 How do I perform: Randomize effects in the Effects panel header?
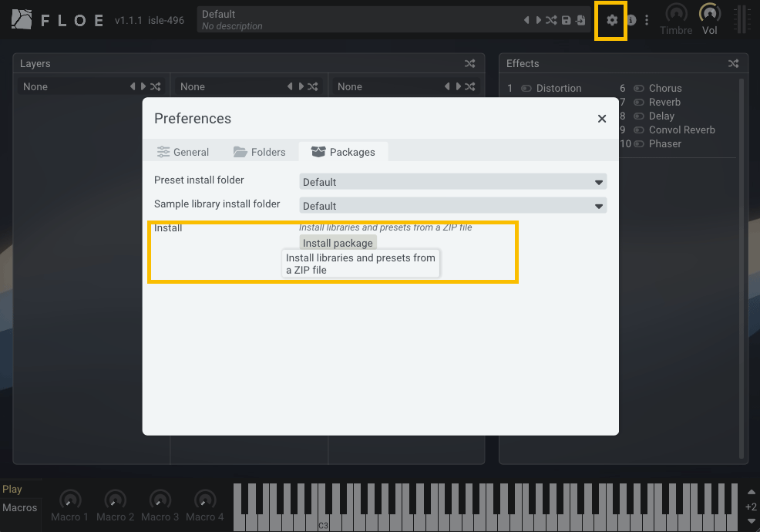pos(733,64)
